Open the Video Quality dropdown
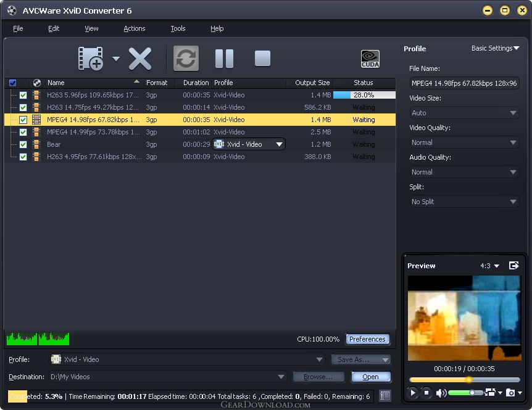The height and width of the screenshot is (410, 532). pos(464,142)
